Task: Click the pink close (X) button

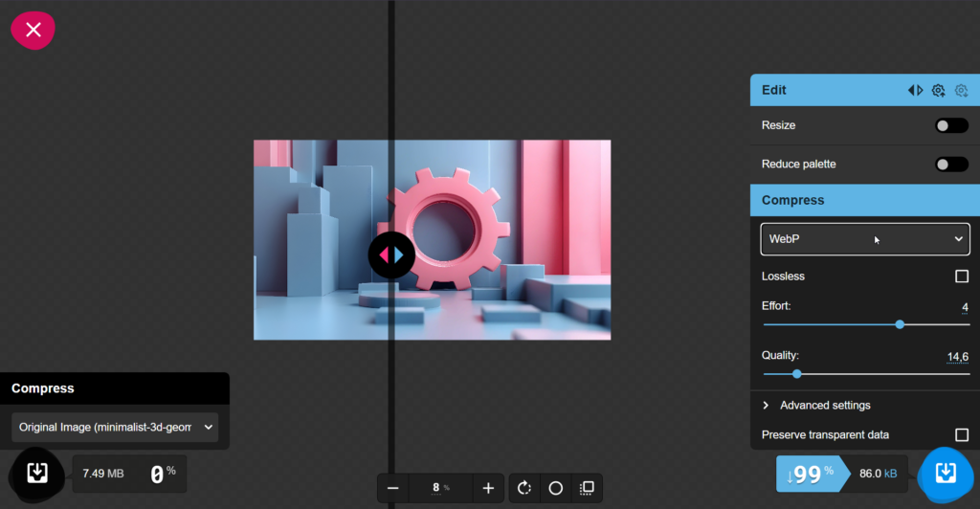Action: pos(33,30)
